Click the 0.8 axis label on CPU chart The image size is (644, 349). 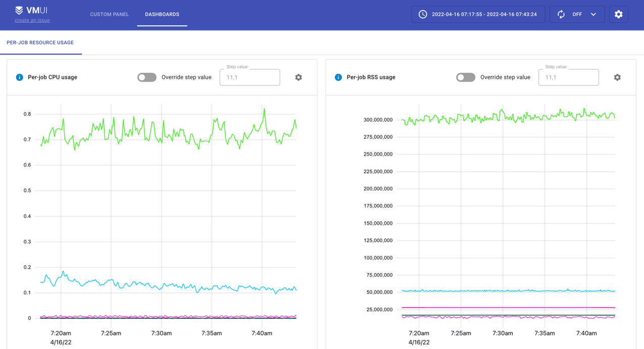pos(27,114)
